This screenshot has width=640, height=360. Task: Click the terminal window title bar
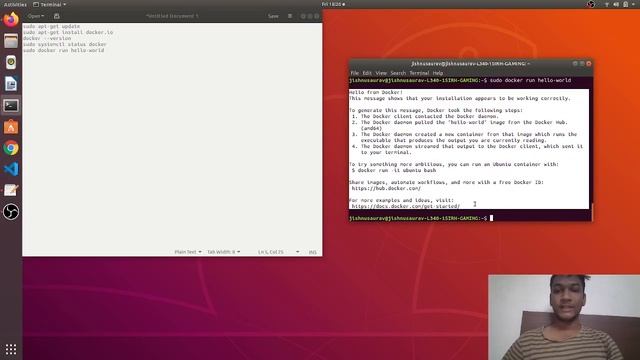[x=470, y=64]
